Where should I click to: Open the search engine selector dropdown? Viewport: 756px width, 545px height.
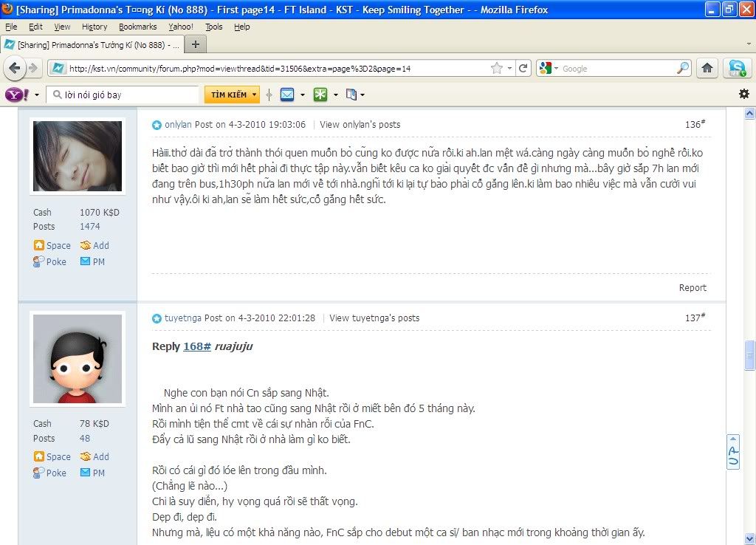pyautogui.click(x=556, y=69)
